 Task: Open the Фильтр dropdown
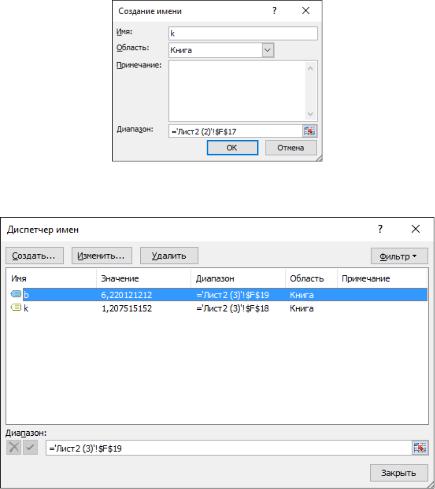click(x=399, y=256)
